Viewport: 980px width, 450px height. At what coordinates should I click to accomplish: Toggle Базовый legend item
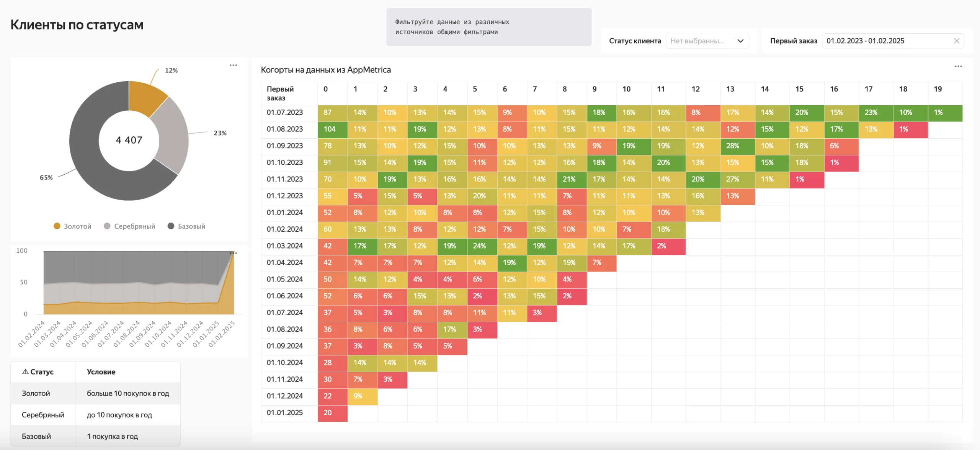click(x=186, y=226)
